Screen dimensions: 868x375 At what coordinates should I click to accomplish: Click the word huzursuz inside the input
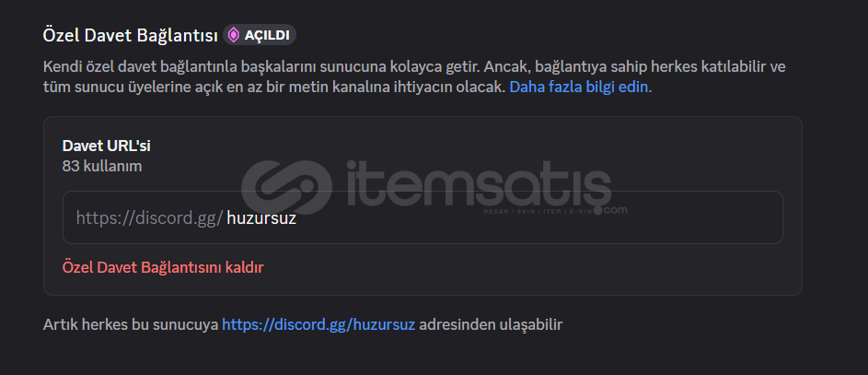point(261,217)
